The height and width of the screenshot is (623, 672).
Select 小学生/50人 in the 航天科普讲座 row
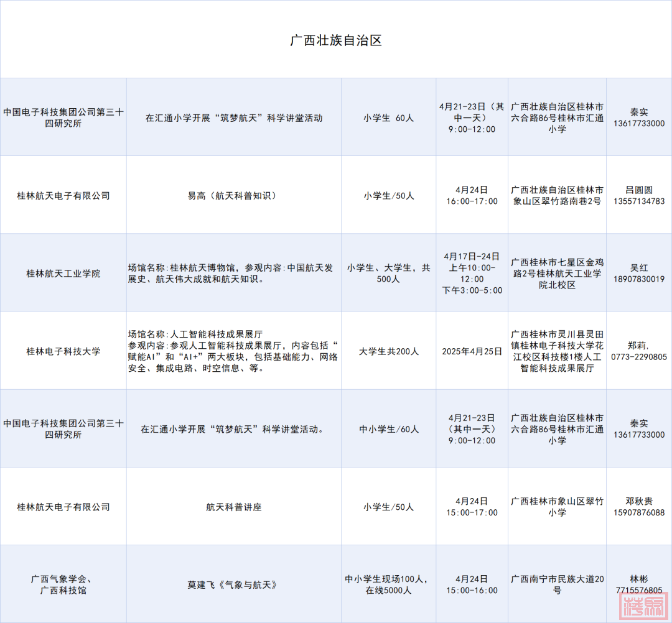[x=389, y=507]
